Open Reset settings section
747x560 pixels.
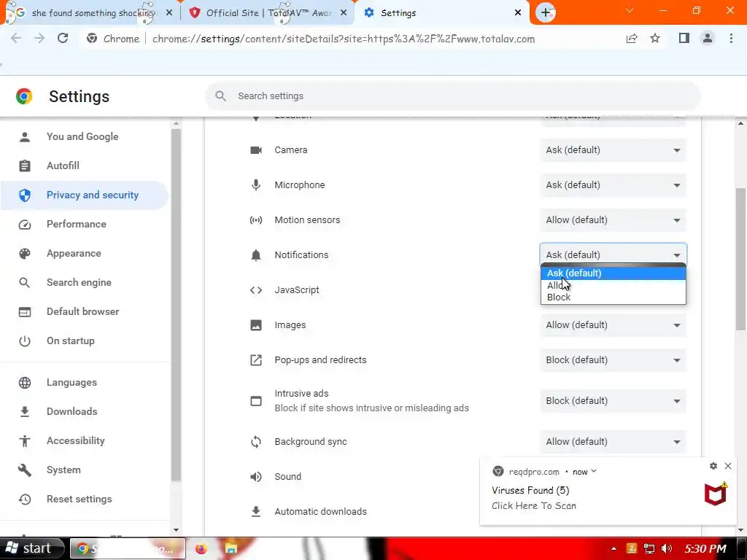point(79,499)
